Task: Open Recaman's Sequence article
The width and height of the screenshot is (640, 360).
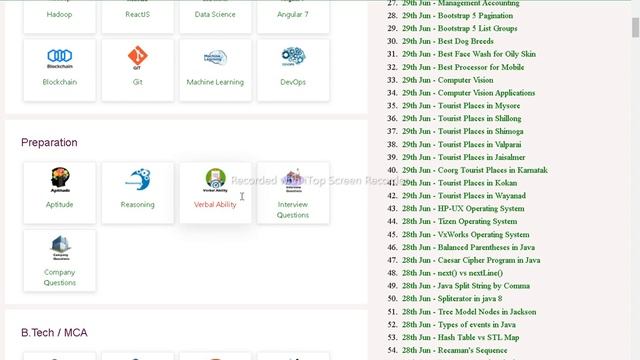Action: [x=455, y=351]
